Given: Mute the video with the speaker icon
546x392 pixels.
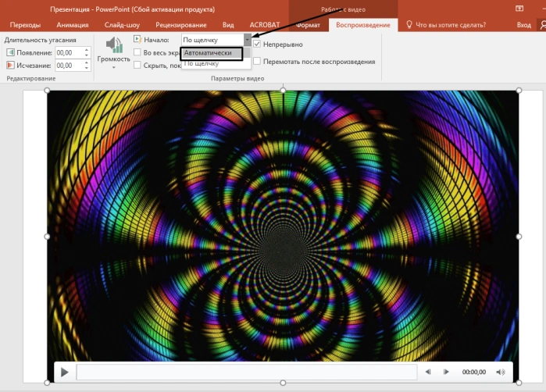Looking at the screenshot, I should tap(501, 372).
